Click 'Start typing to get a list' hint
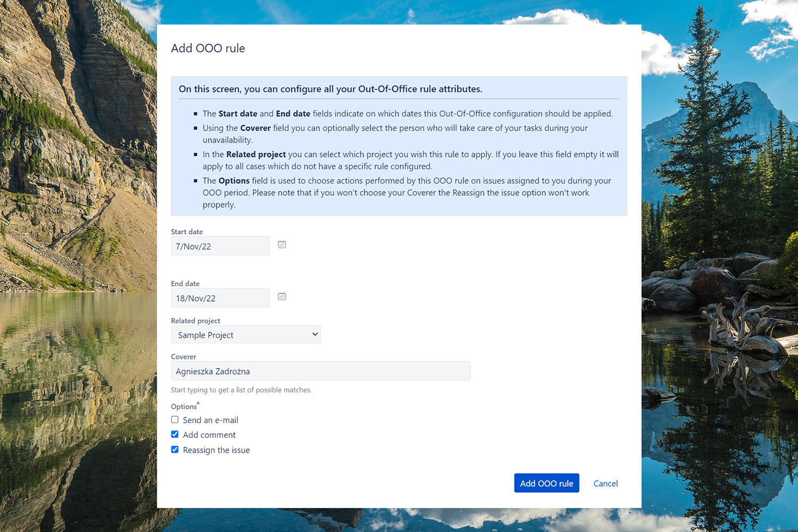 [x=241, y=390]
